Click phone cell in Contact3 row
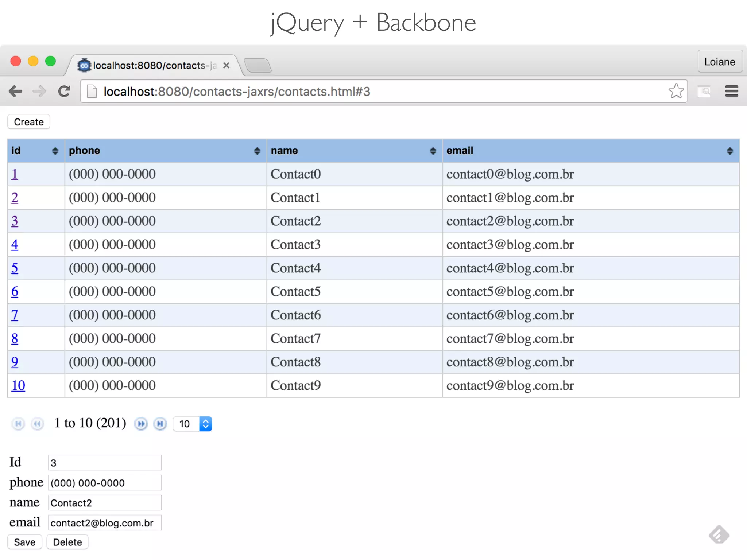 click(x=166, y=245)
